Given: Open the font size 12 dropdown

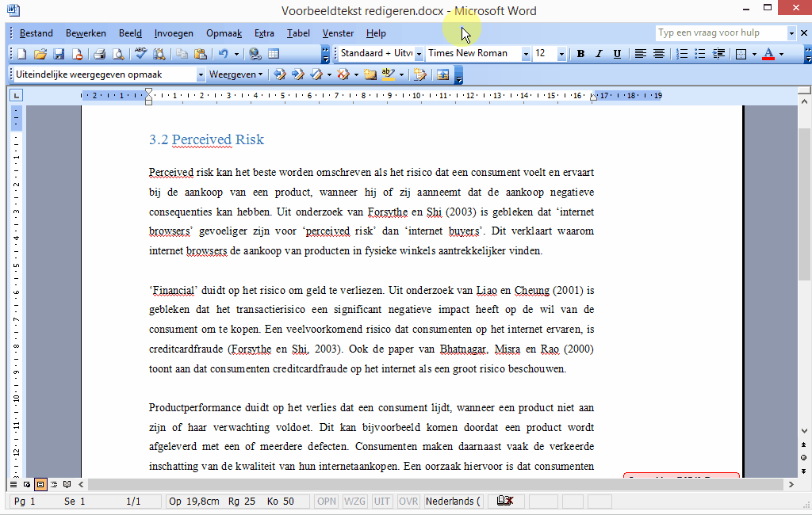Looking at the screenshot, I should click(x=561, y=54).
